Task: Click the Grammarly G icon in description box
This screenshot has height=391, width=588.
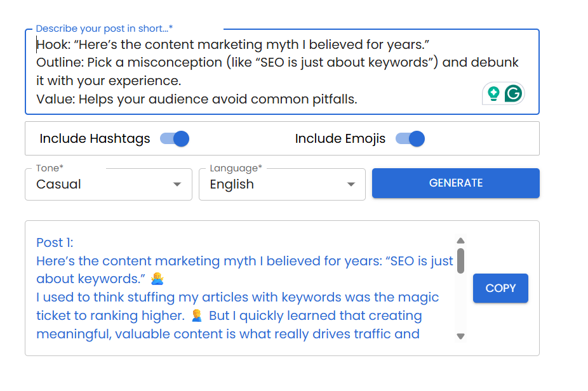Action: coord(513,93)
